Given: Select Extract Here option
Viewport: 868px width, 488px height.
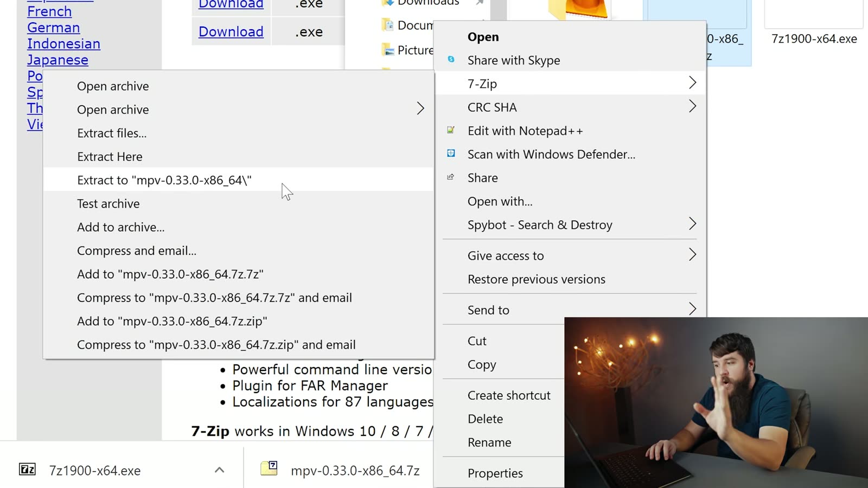Looking at the screenshot, I should pos(239,157).
